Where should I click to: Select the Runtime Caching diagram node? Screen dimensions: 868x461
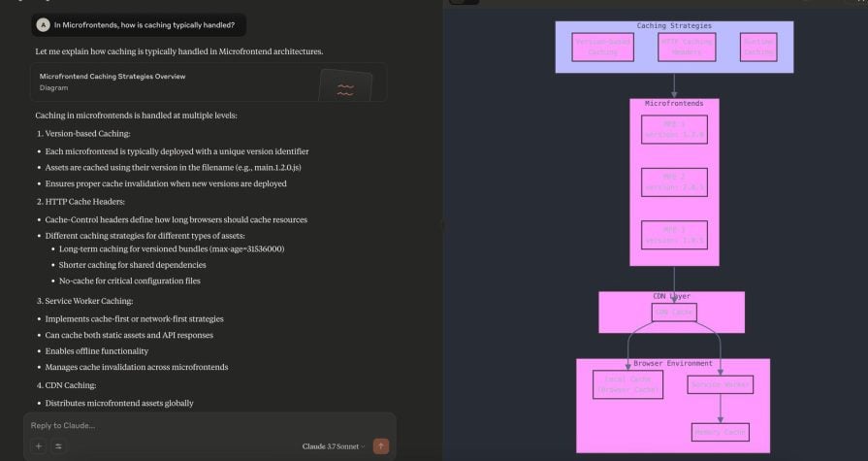[x=758, y=48]
